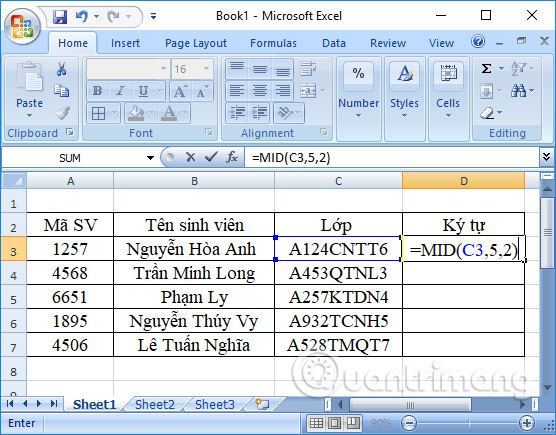
Task: Select all cells corner button
Action: coord(13,181)
